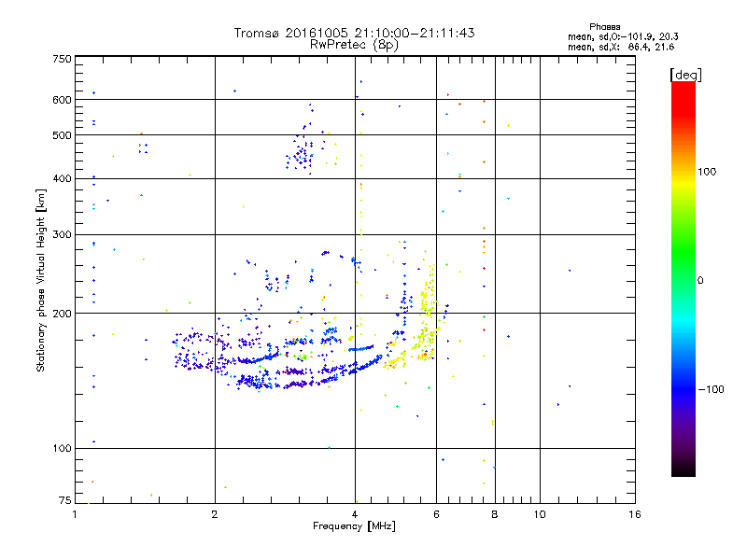
Task: Click the 'Phases' heading text
Action: (604, 27)
